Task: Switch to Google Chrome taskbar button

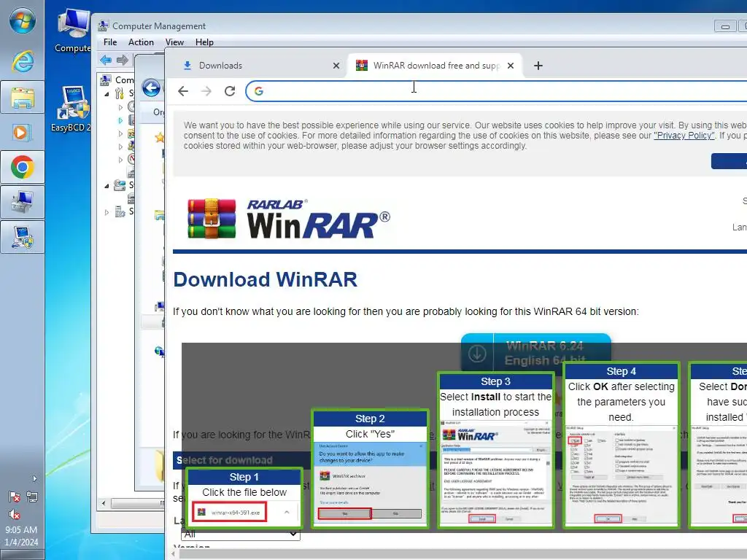Action: (23, 167)
